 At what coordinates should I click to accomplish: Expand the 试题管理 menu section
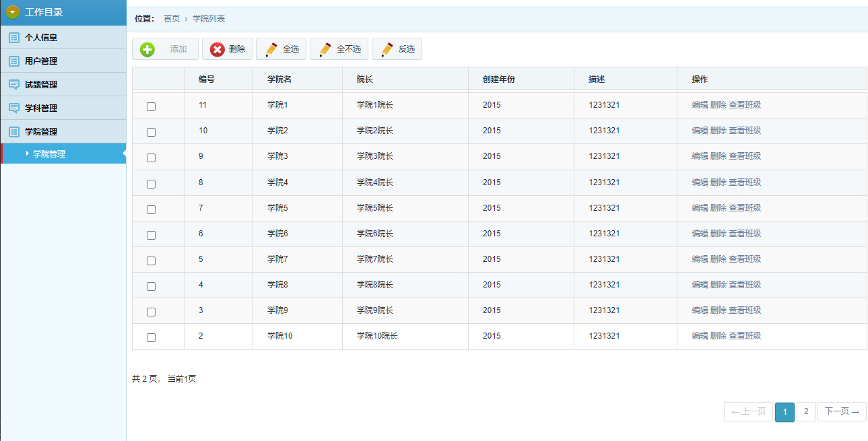click(x=63, y=84)
